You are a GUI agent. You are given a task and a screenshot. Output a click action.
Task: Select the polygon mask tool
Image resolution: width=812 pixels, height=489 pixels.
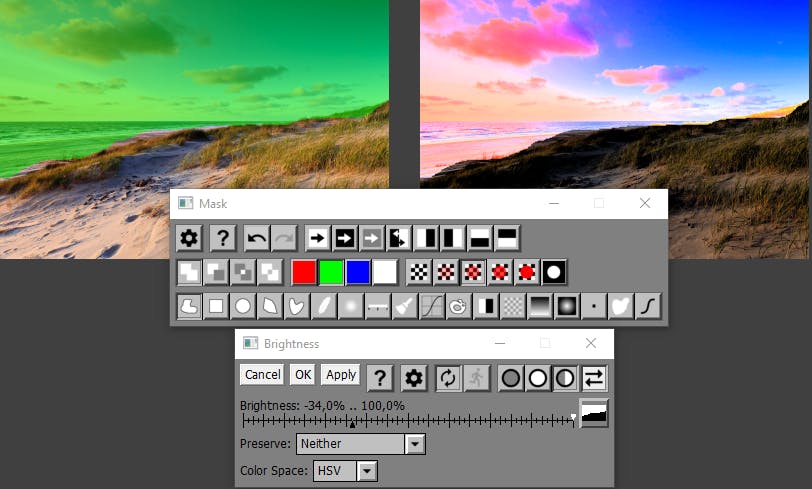[x=270, y=306]
